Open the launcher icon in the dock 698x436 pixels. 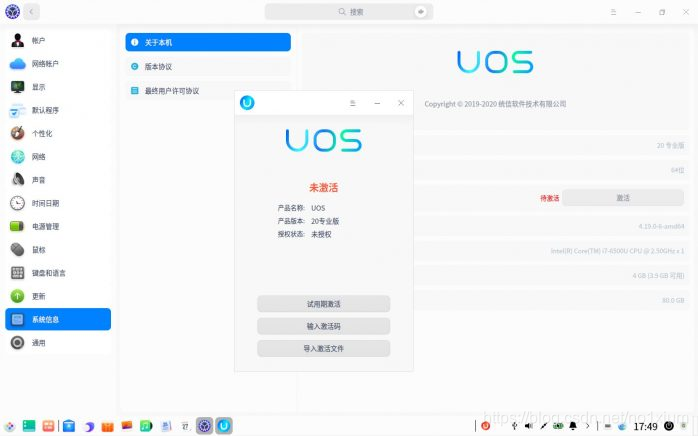click(x=10, y=426)
